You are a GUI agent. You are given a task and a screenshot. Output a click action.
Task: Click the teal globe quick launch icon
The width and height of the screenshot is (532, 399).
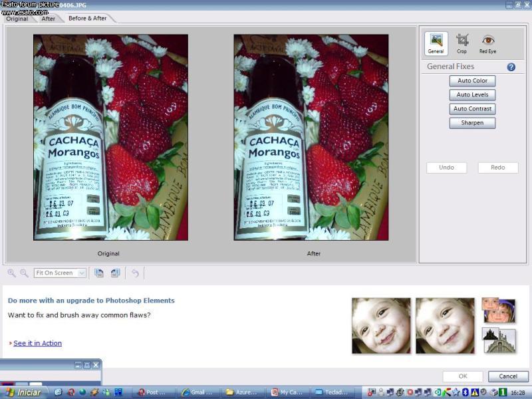[x=82, y=392]
